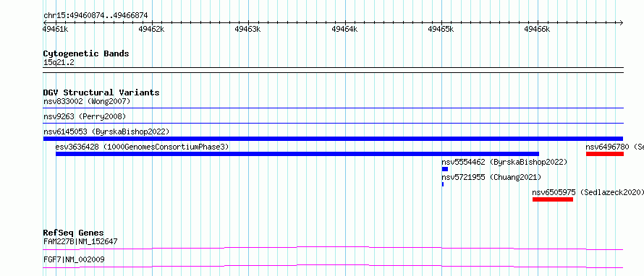Click the 49464k ruler tick label

click(344, 29)
